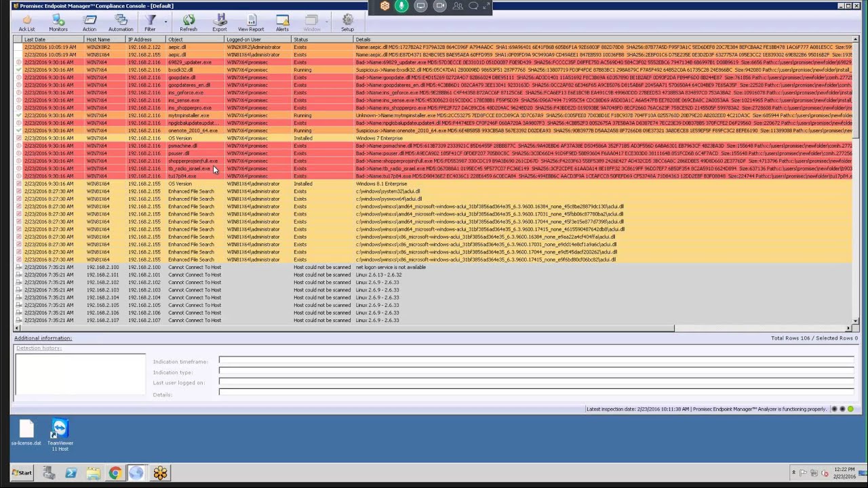Open View Report
The width and height of the screenshot is (868, 488).
[251, 23]
